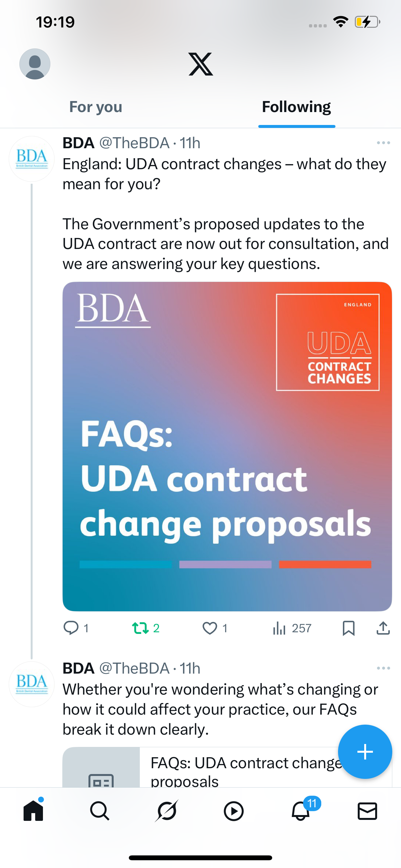Screen dimensions: 401x868
Task: Open more options for second BDA post
Action: [x=383, y=668]
